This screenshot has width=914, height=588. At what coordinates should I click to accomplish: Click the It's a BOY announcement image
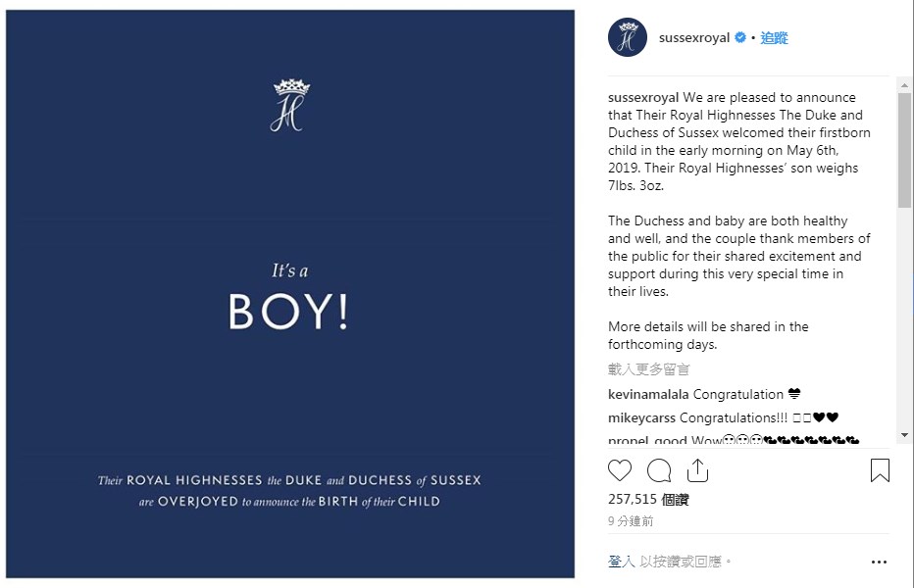(290, 294)
